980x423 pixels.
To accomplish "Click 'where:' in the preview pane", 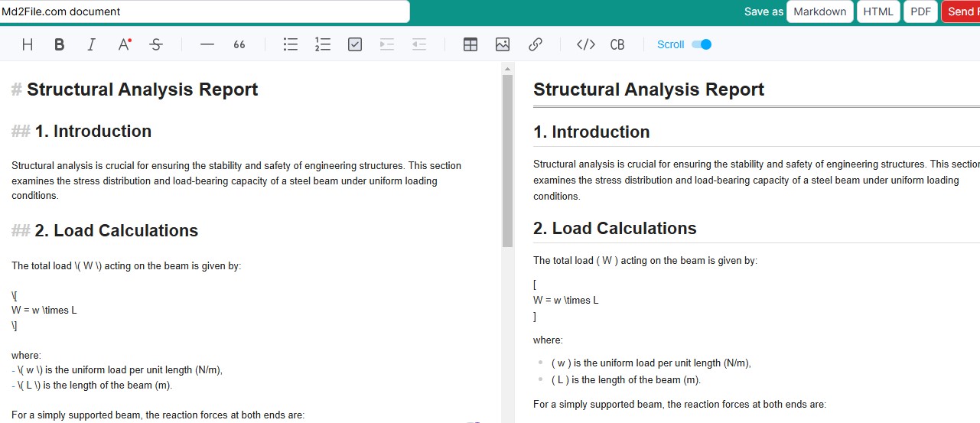I will coord(548,340).
